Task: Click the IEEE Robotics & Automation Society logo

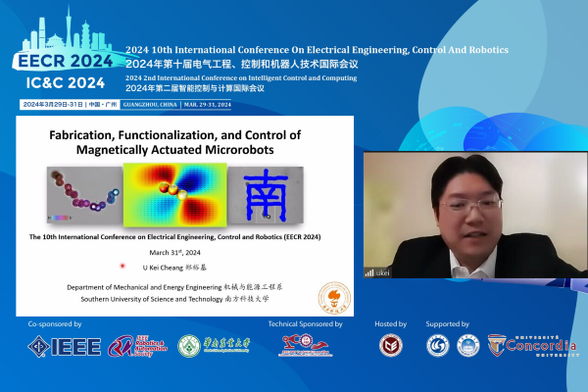Action: point(137,346)
